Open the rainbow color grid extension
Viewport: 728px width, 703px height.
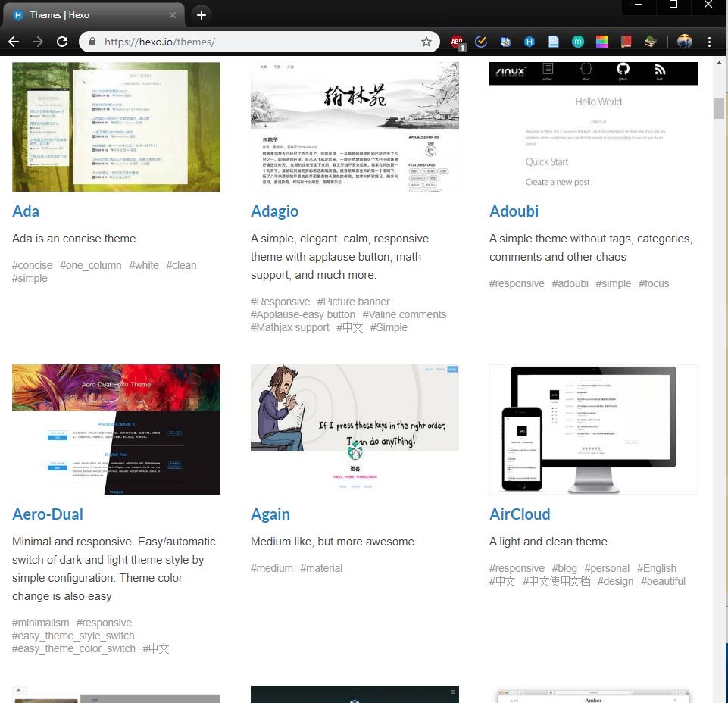[602, 42]
